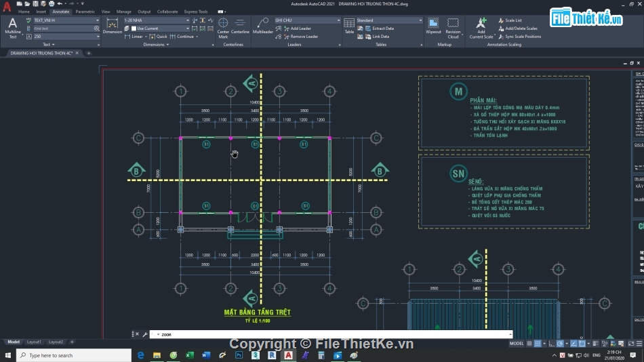Open Revit from the taskbar
Viewport: 644px width, 362px height.
coord(272,355)
